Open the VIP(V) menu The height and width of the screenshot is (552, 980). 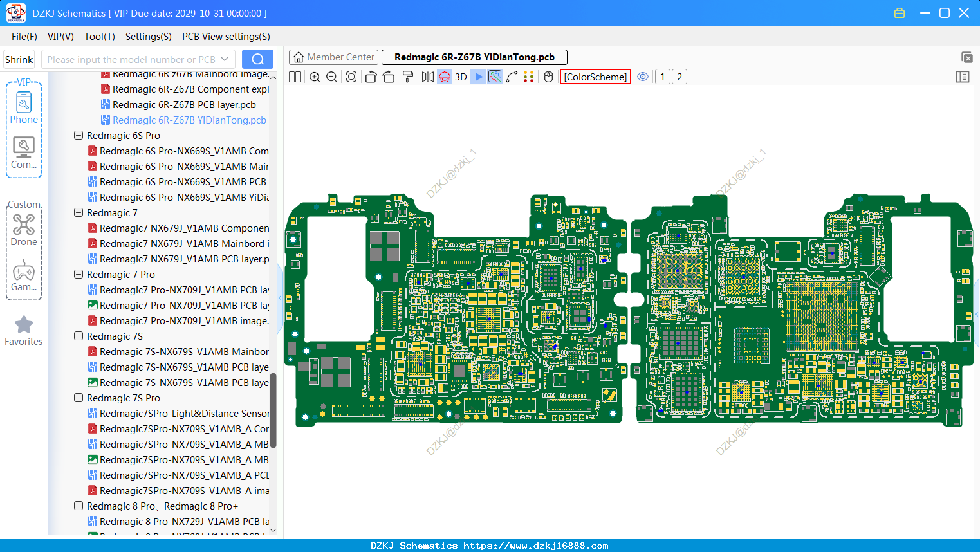pos(60,37)
